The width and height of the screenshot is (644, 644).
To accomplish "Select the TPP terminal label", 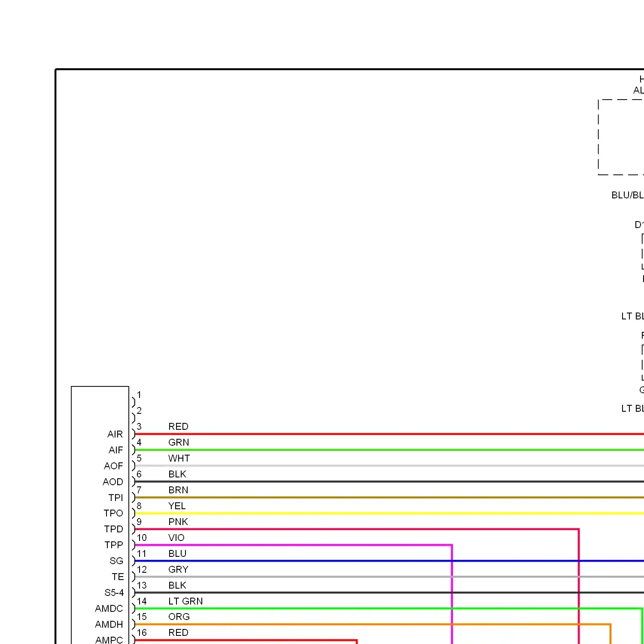I will click(114, 545).
